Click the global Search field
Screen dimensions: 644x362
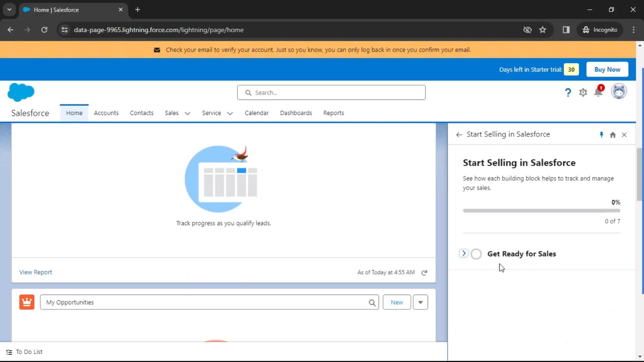click(x=331, y=93)
